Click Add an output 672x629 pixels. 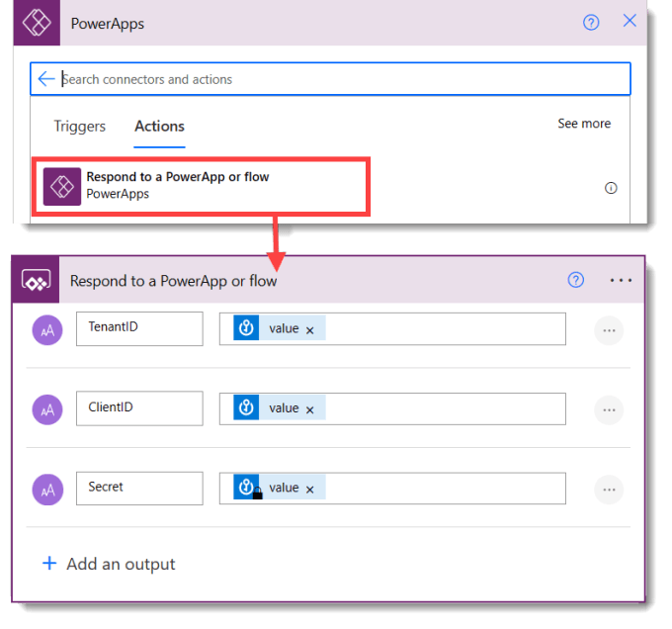tap(109, 564)
